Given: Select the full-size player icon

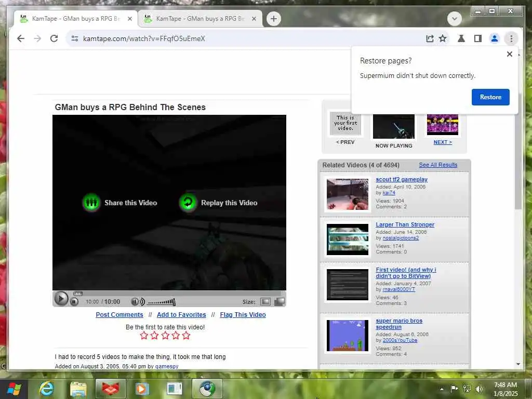Looking at the screenshot, I should [279, 302].
